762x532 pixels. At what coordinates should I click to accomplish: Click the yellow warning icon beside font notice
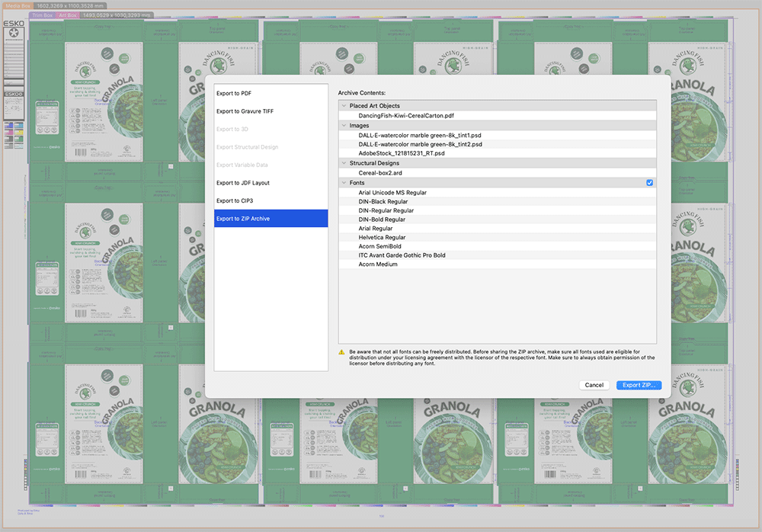tap(342, 351)
